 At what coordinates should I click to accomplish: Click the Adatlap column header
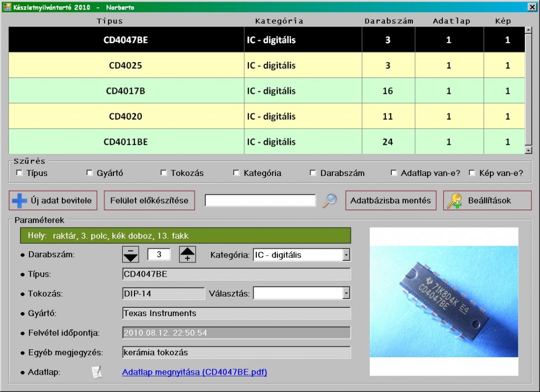pos(451,21)
